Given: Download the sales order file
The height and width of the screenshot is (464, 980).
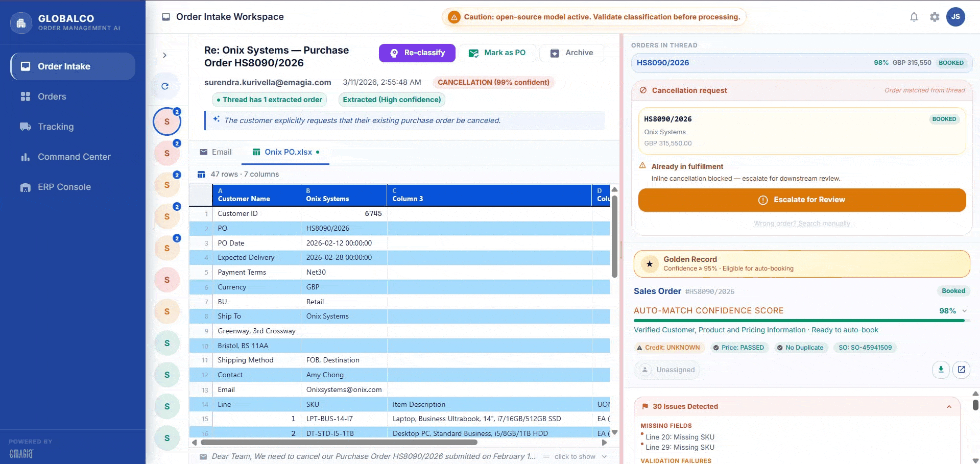Looking at the screenshot, I should [940, 370].
